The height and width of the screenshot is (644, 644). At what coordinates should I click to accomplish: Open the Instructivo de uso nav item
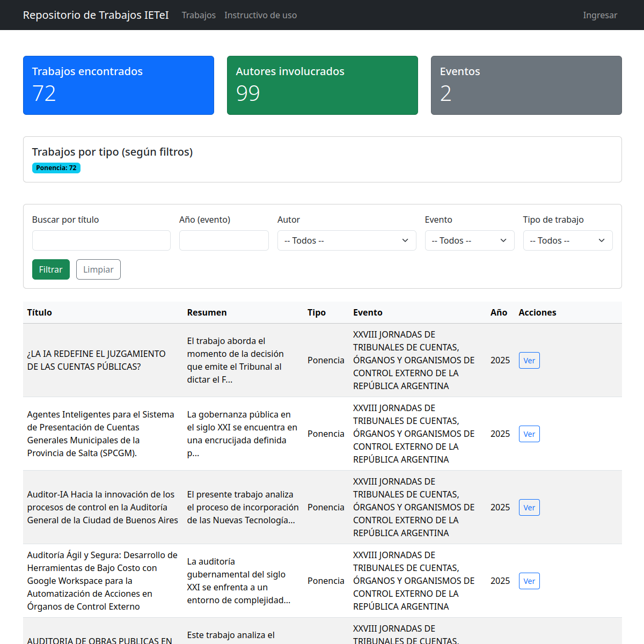point(260,15)
